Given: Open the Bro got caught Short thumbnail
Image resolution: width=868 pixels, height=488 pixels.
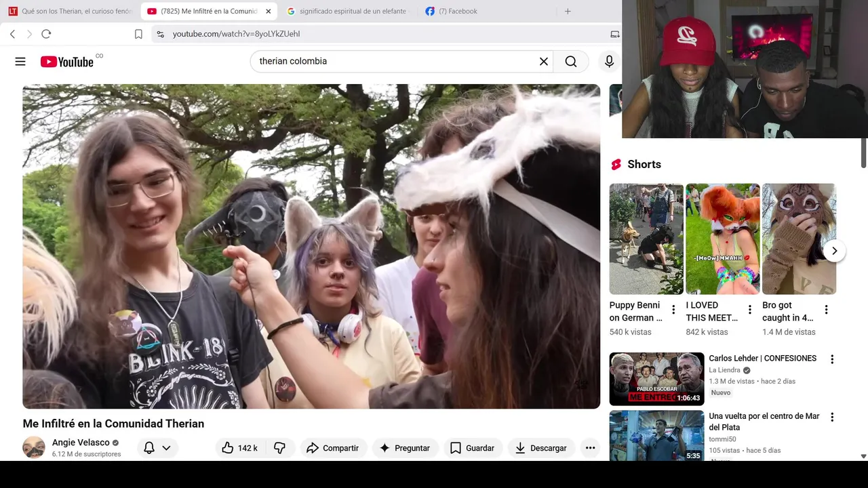Looking at the screenshot, I should pos(800,239).
